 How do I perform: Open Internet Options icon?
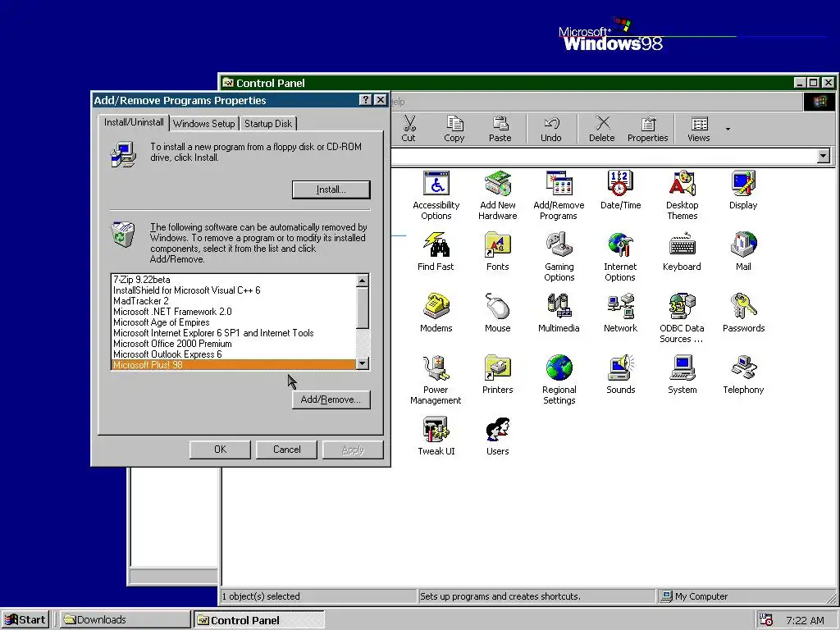(620, 256)
